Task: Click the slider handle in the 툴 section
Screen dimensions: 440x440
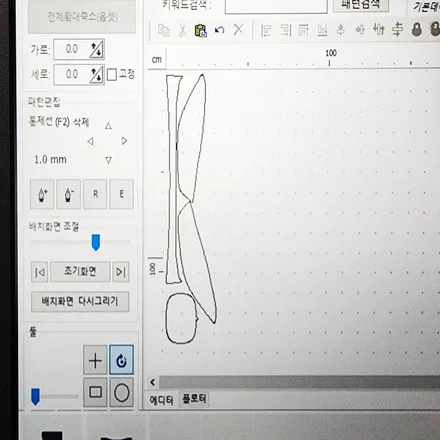Action: point(35,396)
